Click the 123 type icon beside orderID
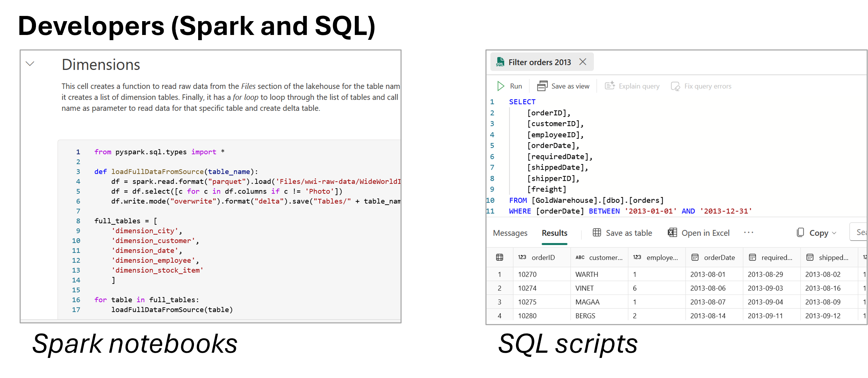This screenshot has width=868, height=378. [x=522, y=257]
